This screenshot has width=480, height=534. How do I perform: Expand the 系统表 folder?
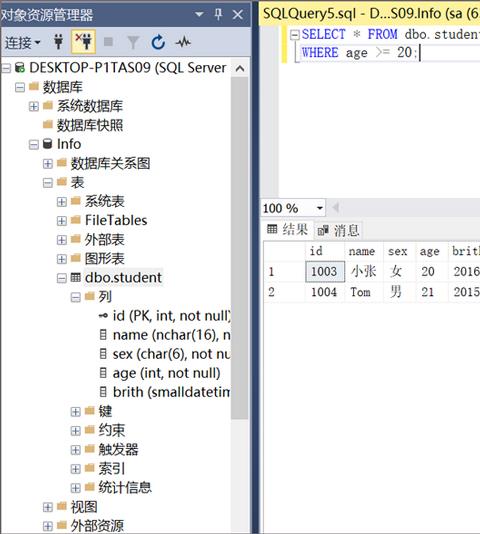pyautogui.click(x=62, y=202)
